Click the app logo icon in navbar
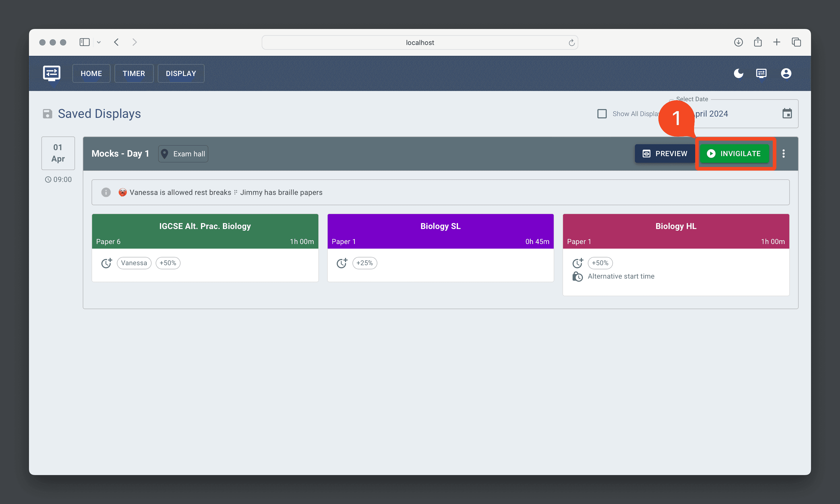The height and width of the screenshot is (504, 840). [52, 73]
